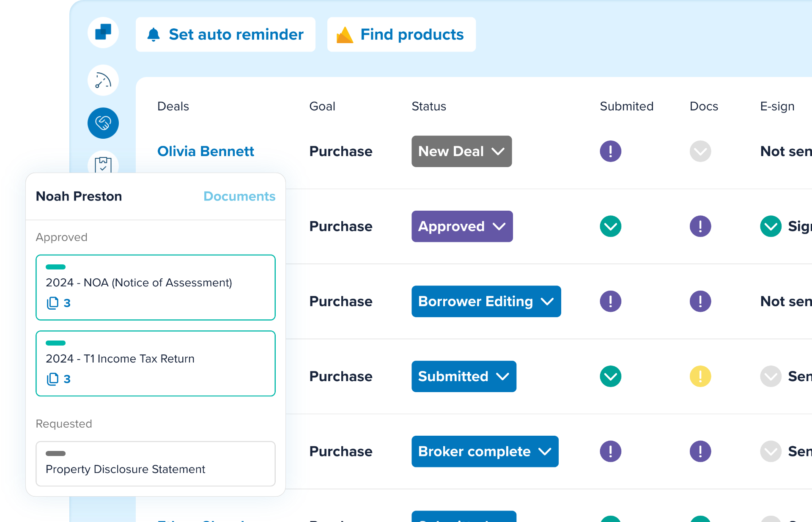Expand the New Deal status dropdown
The width and height of the screenshot is (812, 522).
coord(461,151)
